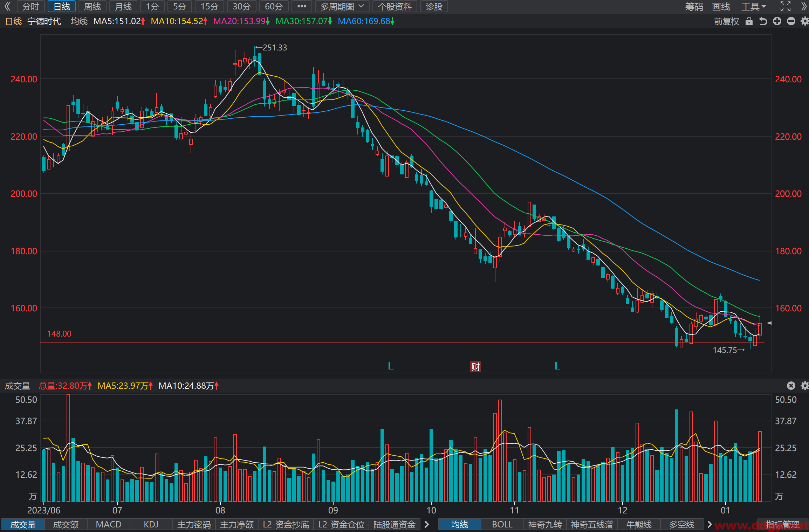
Task: Toggle fullscreen chart view icon
Action: click(786, 6)
